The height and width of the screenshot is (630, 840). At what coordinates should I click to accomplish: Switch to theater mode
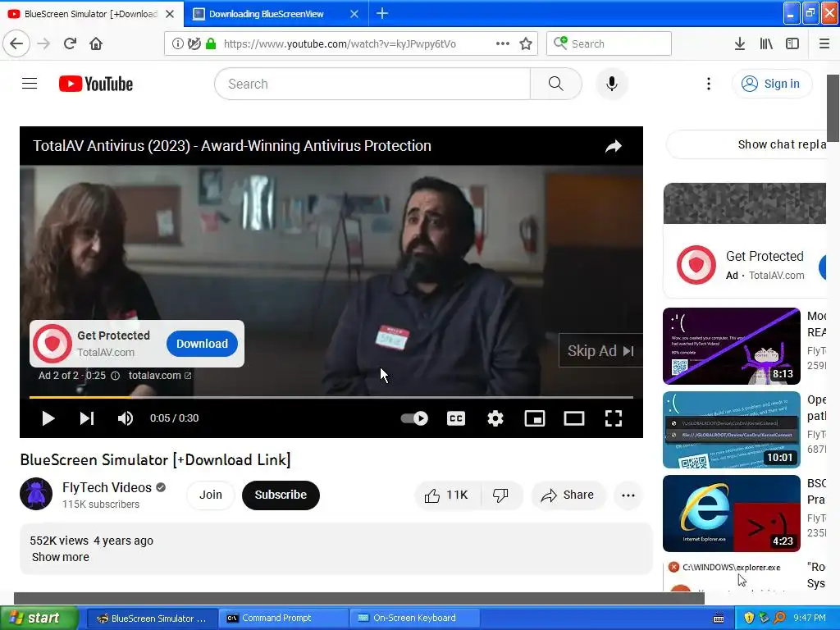tap(573, 418)
